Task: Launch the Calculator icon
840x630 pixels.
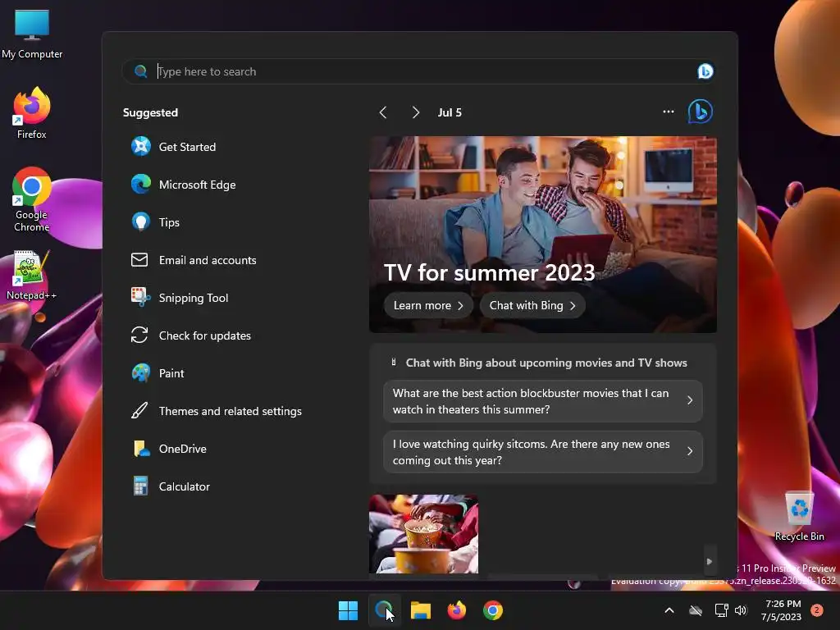Action: (140, 486)
